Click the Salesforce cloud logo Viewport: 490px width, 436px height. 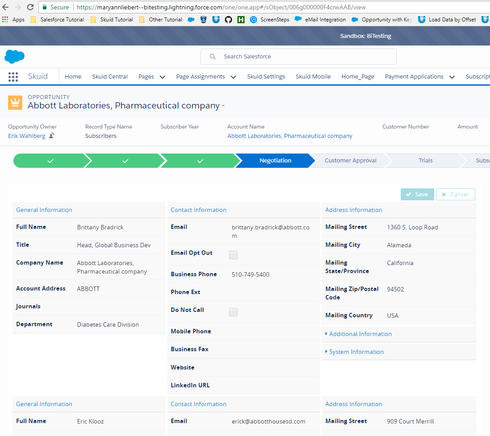point(14,56)
